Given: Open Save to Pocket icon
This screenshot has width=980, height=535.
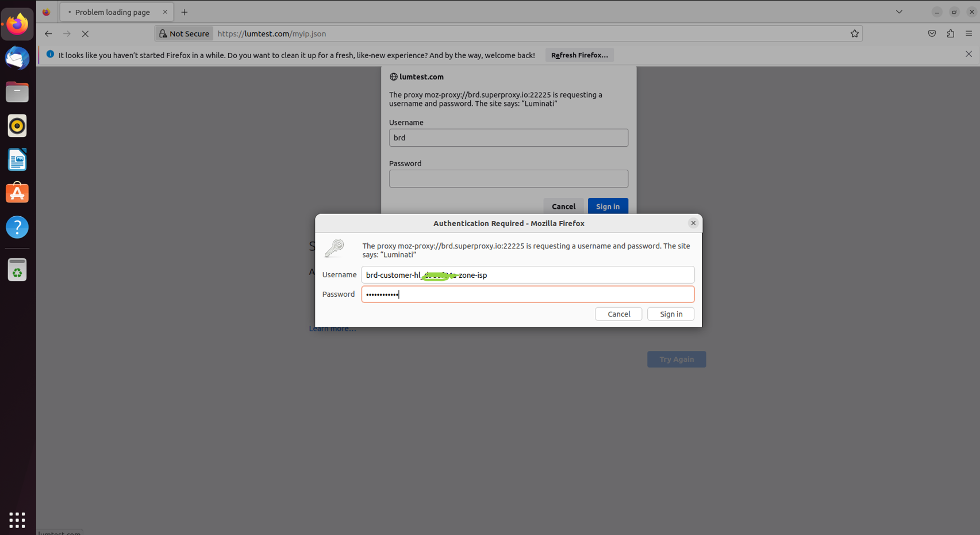Looking at the screenshot, I should [x=932, y=34].
